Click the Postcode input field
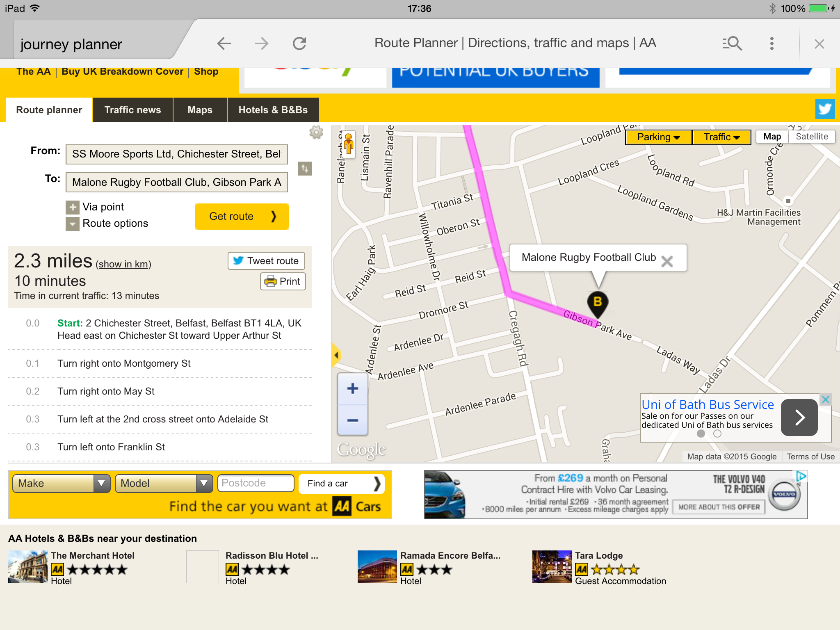The height and width of the screenshot is (630, 840). pos(256,483)
